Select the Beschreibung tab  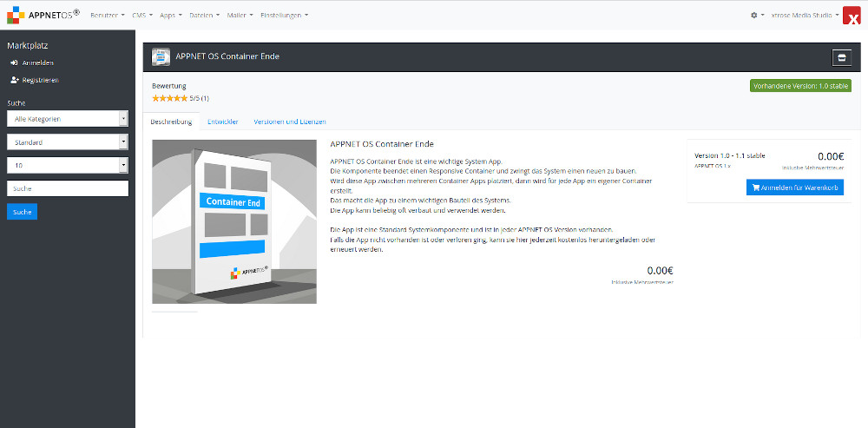(x=171, y=122)
